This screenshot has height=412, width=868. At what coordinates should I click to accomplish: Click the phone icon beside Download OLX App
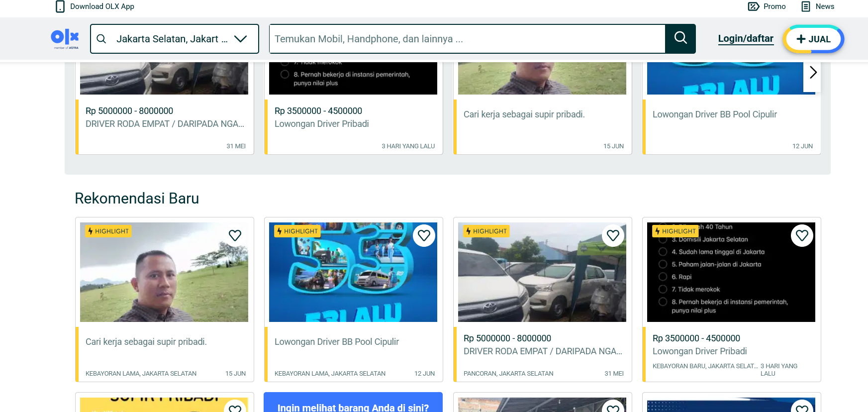[60, 6]
